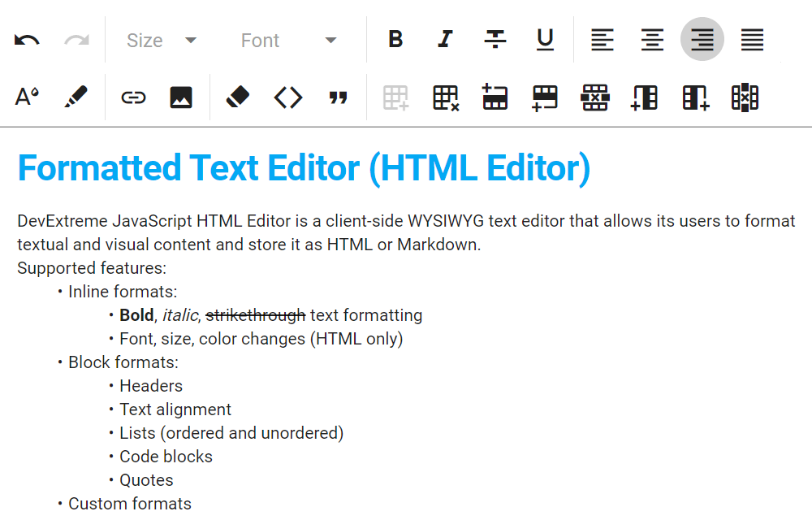
Task: Click the struck-through word 'strikethrough'
Action: tap(256, 315)
